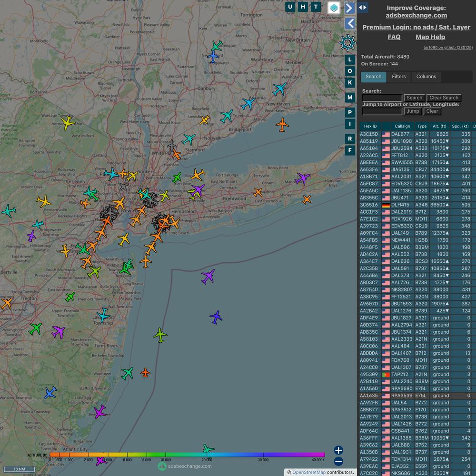Sort table by Hex ID column

click(370, 126)
